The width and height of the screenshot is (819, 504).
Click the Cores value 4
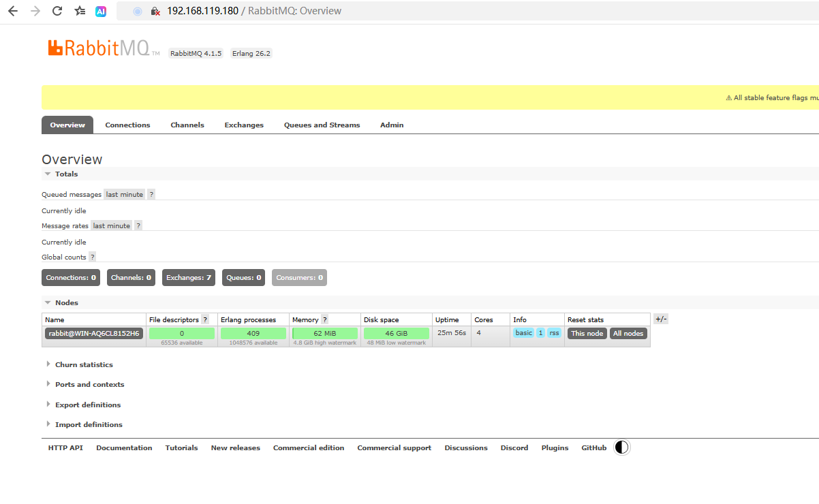click(x=479, y=332)
